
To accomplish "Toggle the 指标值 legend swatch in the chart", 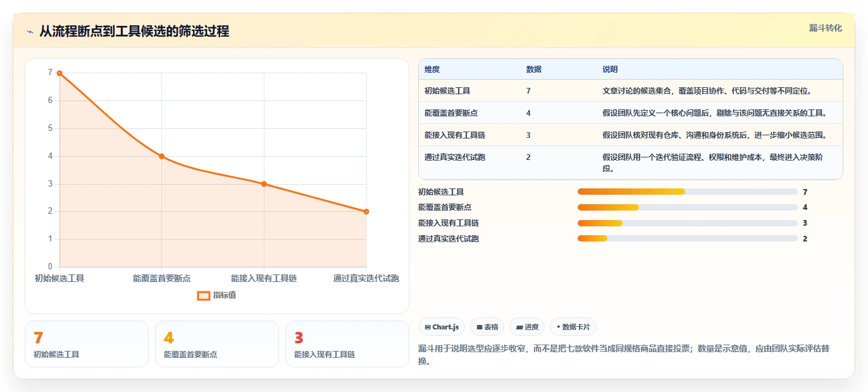I will 204,295.
